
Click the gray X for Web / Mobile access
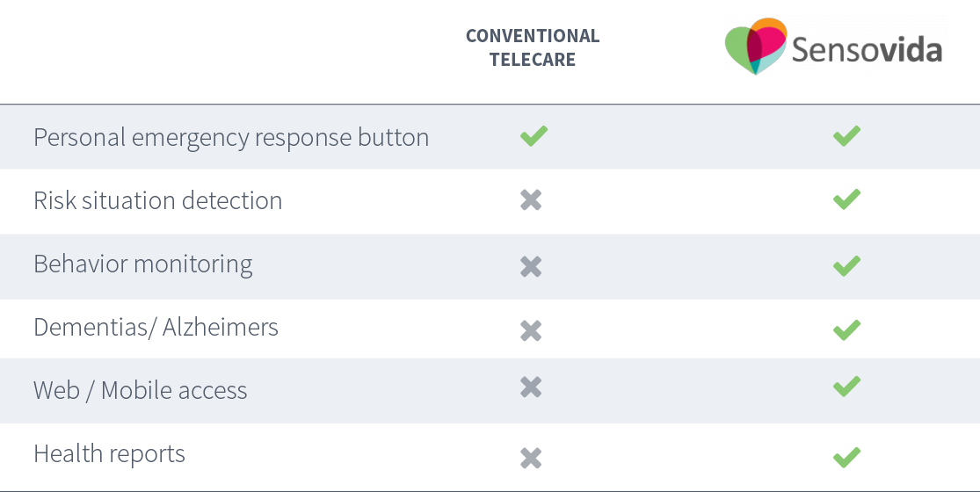click(531, 387)
